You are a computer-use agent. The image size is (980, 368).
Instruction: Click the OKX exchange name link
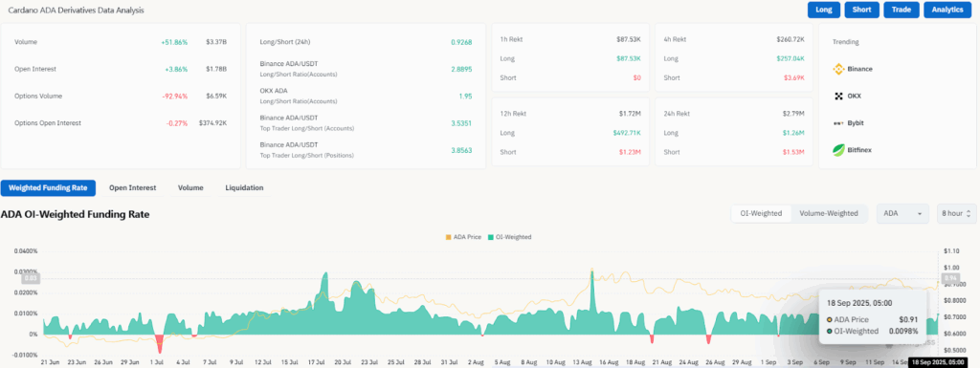pos(855,96)
